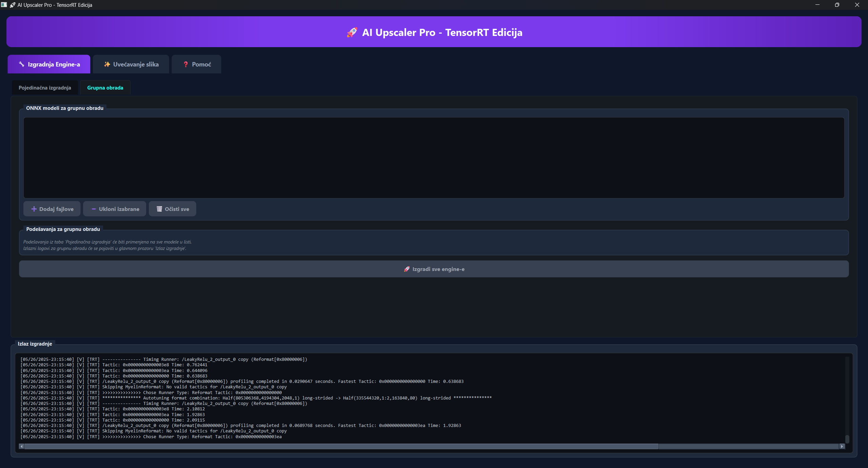This screenshot has width=868, height=468.
Task: Click the plus icon on Dodaj fajlove
Action: 34,209
